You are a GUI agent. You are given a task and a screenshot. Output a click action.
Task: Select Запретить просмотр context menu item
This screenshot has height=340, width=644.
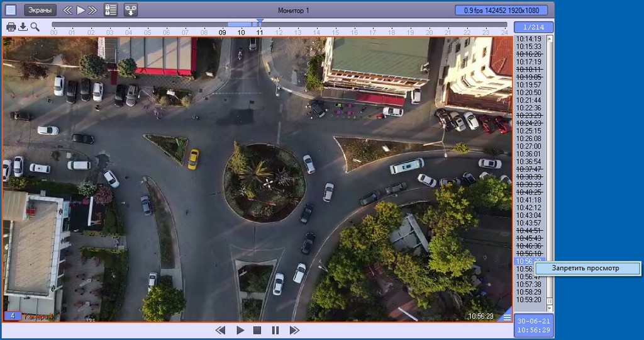click(586, 268)
